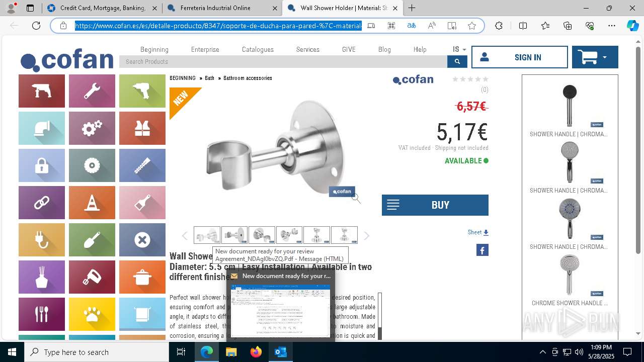Open the Help menu item
The height and width of the screenshot is (362, 644).
pos(420,49)
